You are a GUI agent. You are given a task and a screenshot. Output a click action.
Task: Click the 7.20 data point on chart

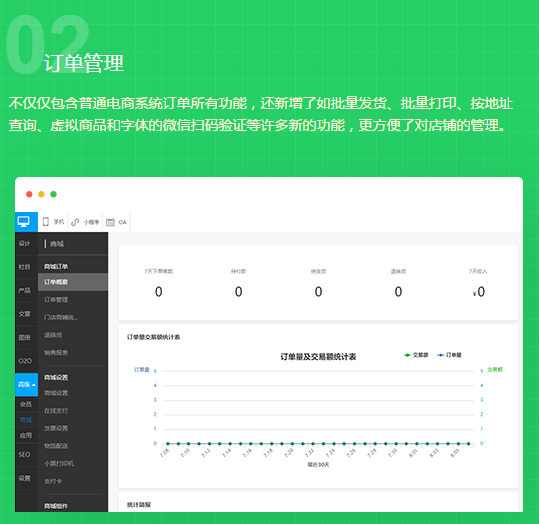[292, 444]
